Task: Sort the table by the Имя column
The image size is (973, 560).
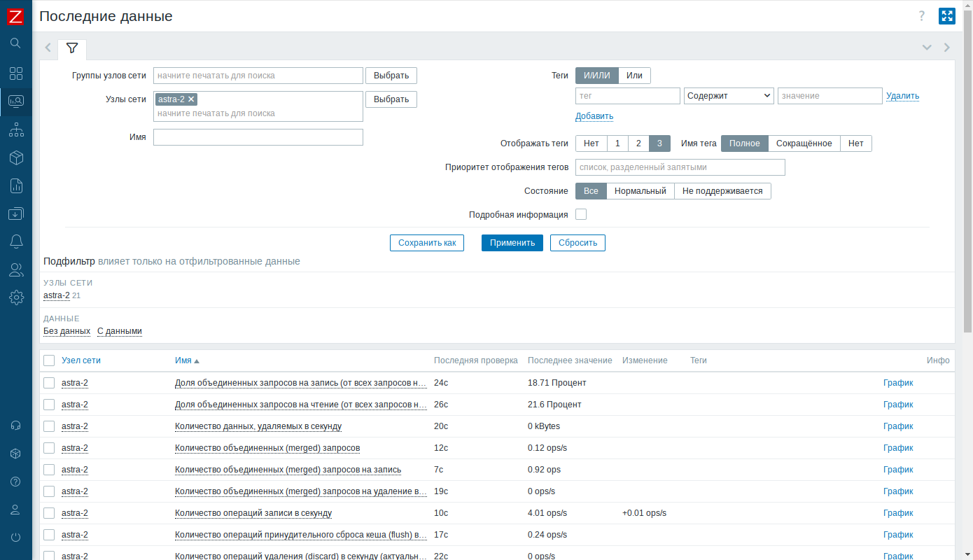Action: pos(183,360)
